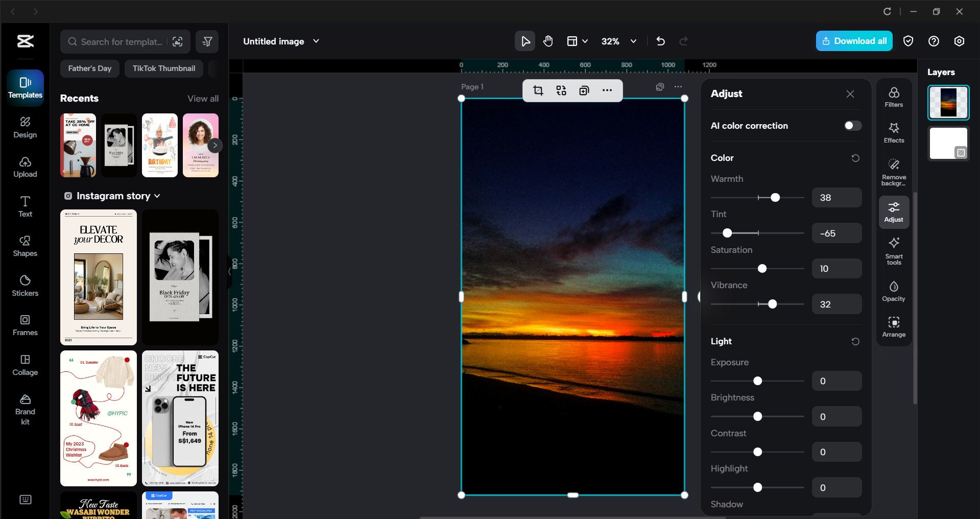Open the Effects panel
This screenshot has width=980, height=519.
coord(893,132)
